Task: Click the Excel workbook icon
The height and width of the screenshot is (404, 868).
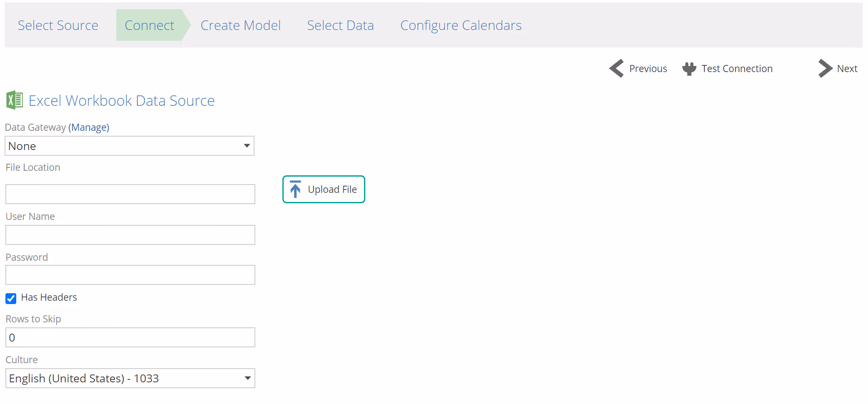Action: pyautogui.click(x=15, y=100)
